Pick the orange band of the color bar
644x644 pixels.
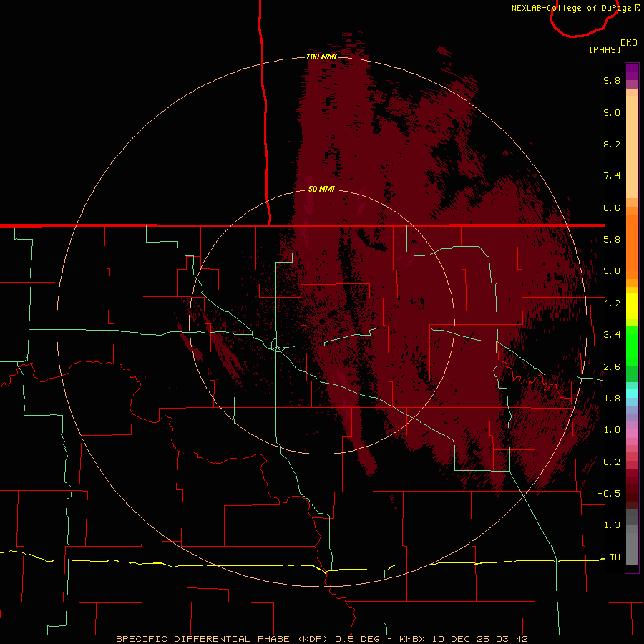(632, 246)
